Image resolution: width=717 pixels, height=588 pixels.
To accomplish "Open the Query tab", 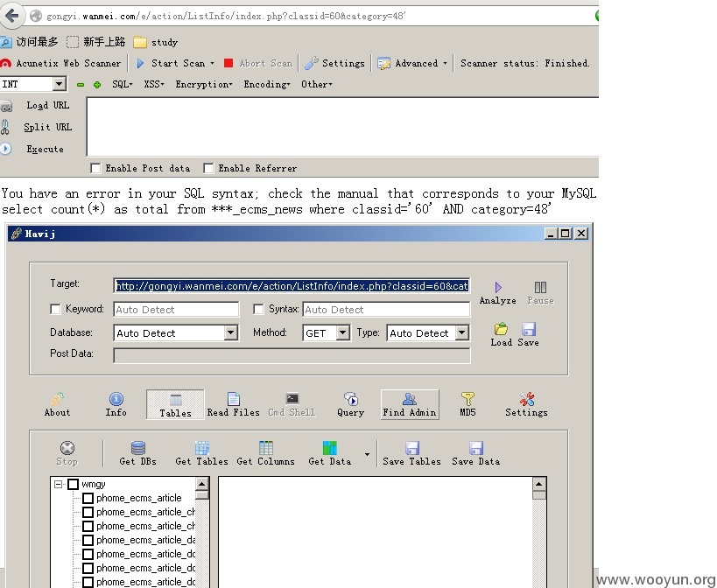I will [x=351, y=405].
